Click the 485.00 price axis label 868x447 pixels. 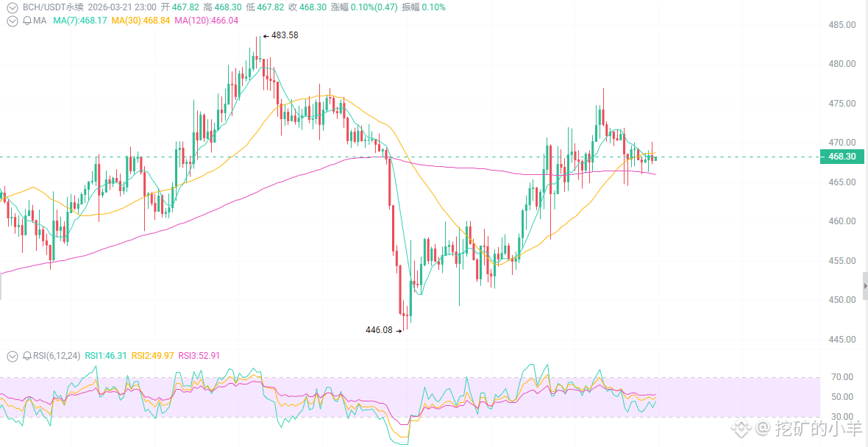(x=842, y=25)
